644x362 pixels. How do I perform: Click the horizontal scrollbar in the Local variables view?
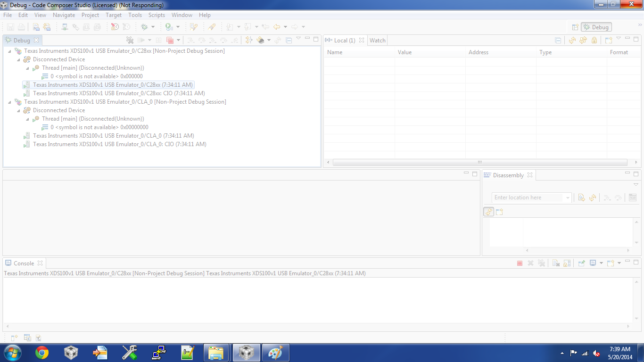[x=480, y=162]
